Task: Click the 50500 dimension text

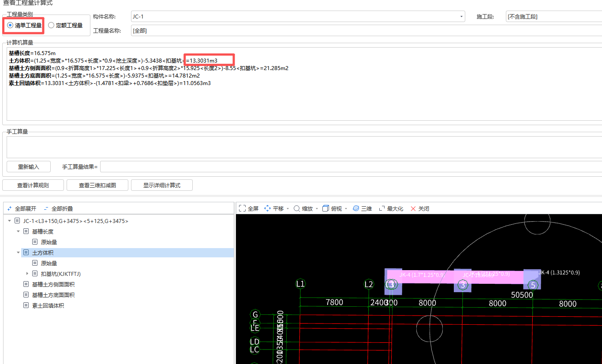Action: 522,294
